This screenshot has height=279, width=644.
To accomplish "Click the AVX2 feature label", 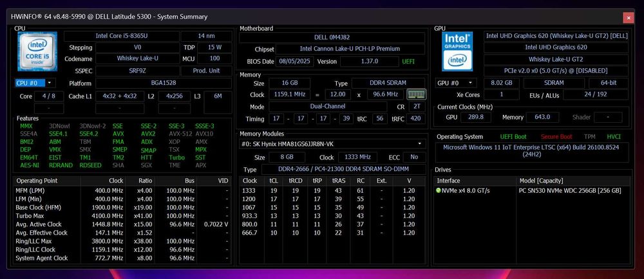I will (148, 134).
